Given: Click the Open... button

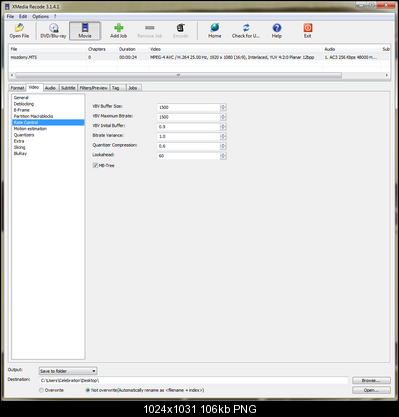Looking at the screenshot, I should point(371,390).
